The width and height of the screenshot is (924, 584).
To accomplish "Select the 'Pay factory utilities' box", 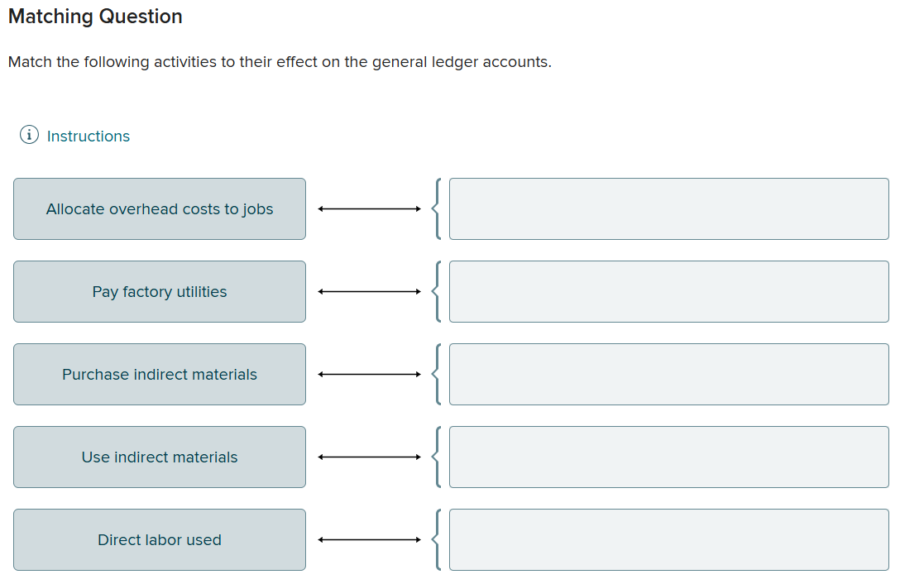I will [159, 291].
